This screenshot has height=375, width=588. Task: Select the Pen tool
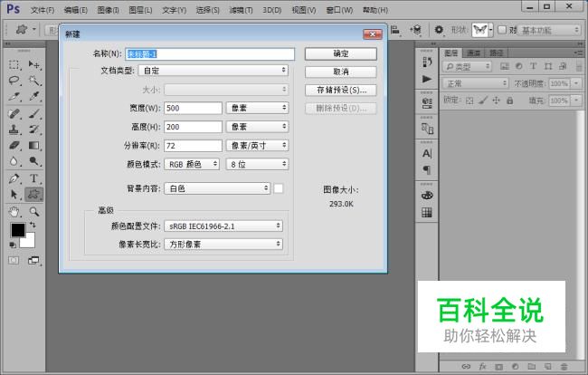14,178
